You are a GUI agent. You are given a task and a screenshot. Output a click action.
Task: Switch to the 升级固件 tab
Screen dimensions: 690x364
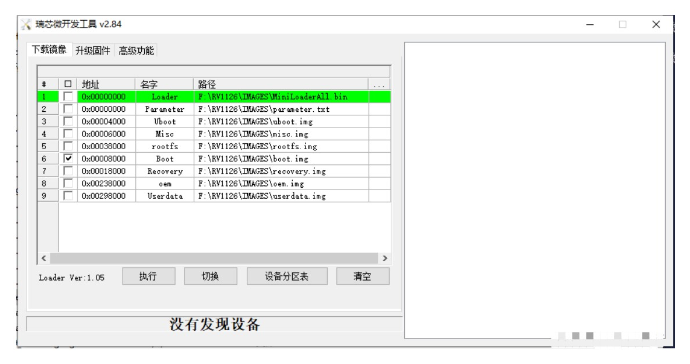pos(92,50)
